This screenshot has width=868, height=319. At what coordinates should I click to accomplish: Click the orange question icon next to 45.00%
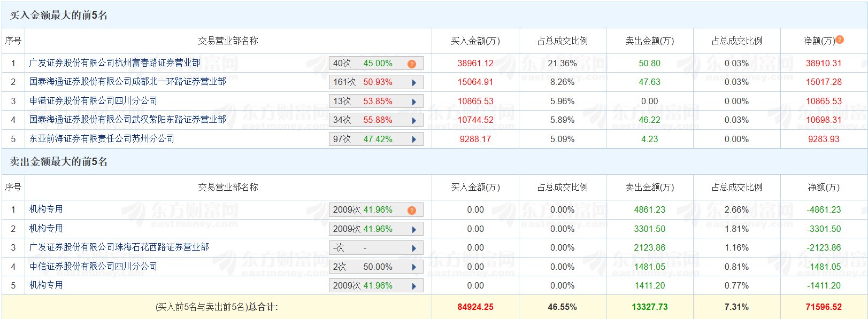(x=411, y=64)
